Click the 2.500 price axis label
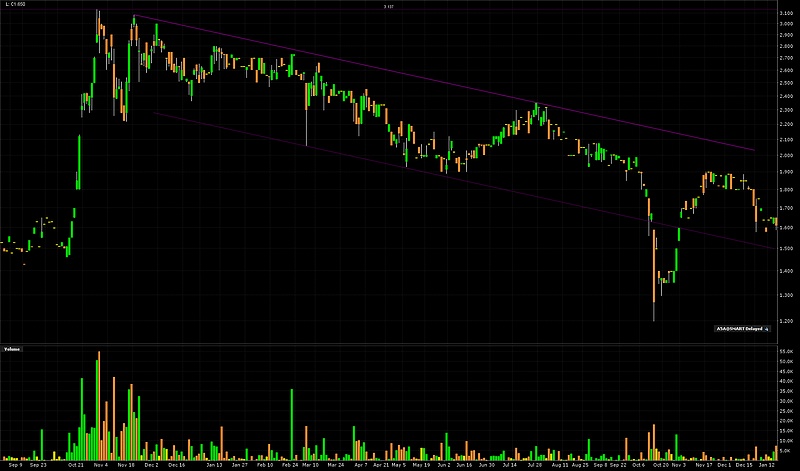 click(x=786, y=83)
